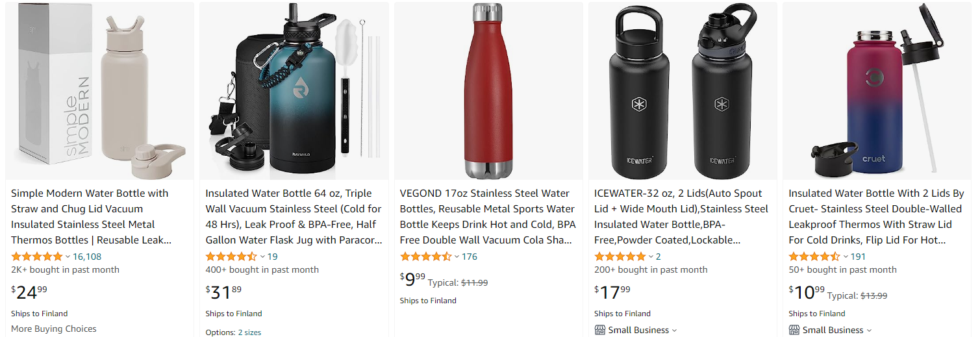Viewport: 980px width, 337px height.
Task: Click star rating of Simple Modern bottle
Action: (36, 256)
